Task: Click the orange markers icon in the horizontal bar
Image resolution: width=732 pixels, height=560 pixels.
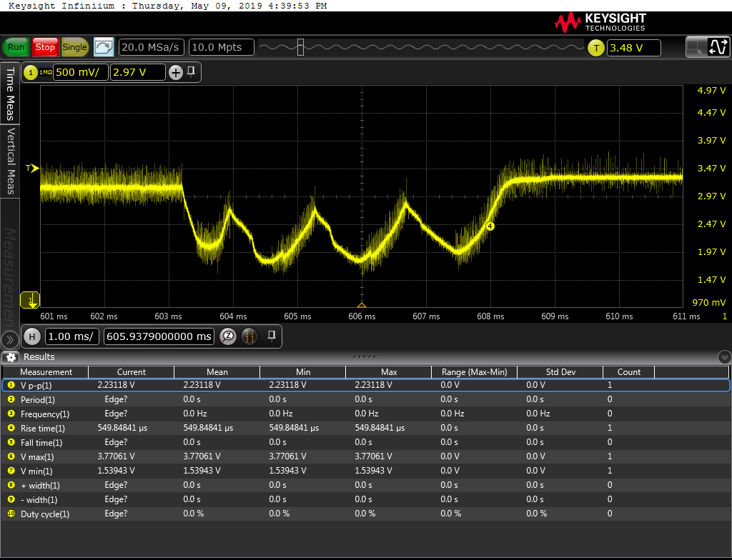Action: (249, 336)
